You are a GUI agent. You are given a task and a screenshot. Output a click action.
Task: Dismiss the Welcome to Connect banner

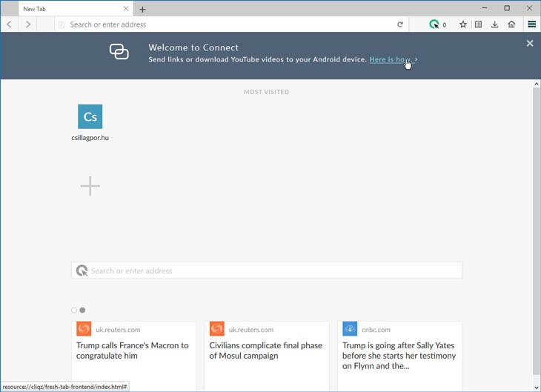(x=530, y=43)
